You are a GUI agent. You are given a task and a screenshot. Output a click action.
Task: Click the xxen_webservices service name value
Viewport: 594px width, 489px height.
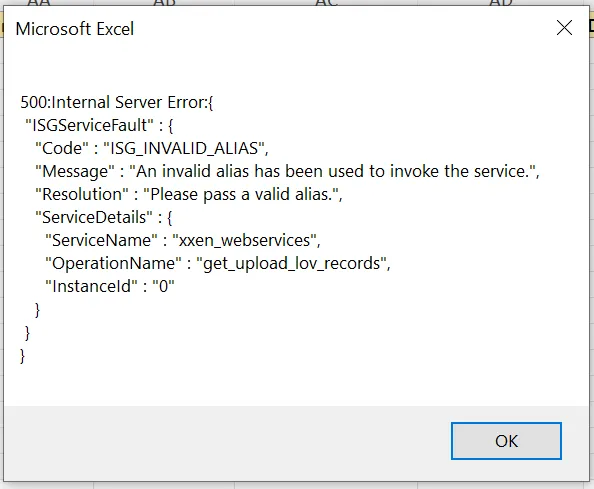coord(246,241)
